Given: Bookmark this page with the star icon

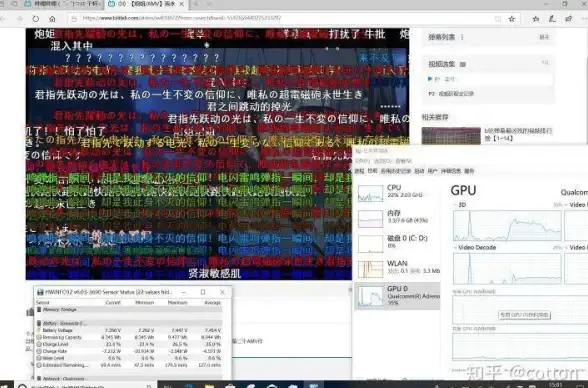Looking at the screenshot, I should pos(512,19).
